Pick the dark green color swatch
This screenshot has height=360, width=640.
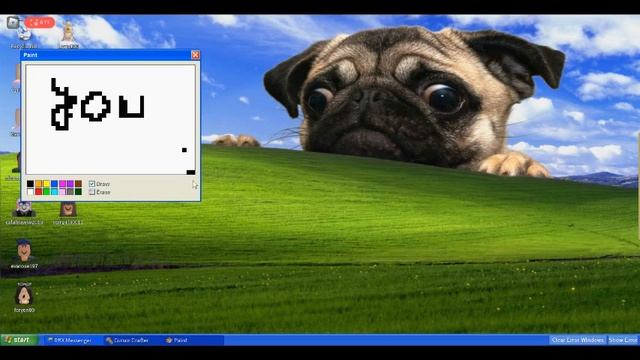pyautogui.click(x=78, y=191)
